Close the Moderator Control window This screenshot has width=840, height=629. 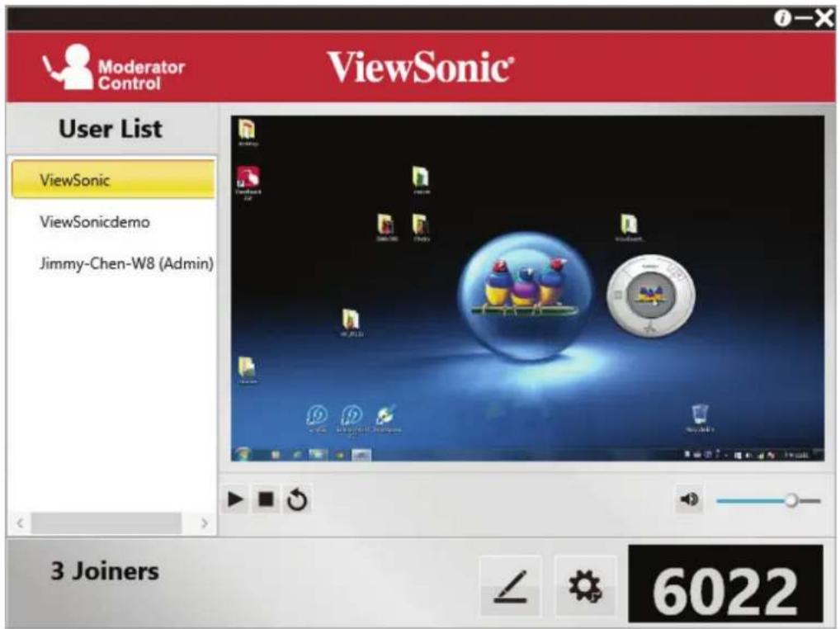pyautogui.click(x=824, y=19)
